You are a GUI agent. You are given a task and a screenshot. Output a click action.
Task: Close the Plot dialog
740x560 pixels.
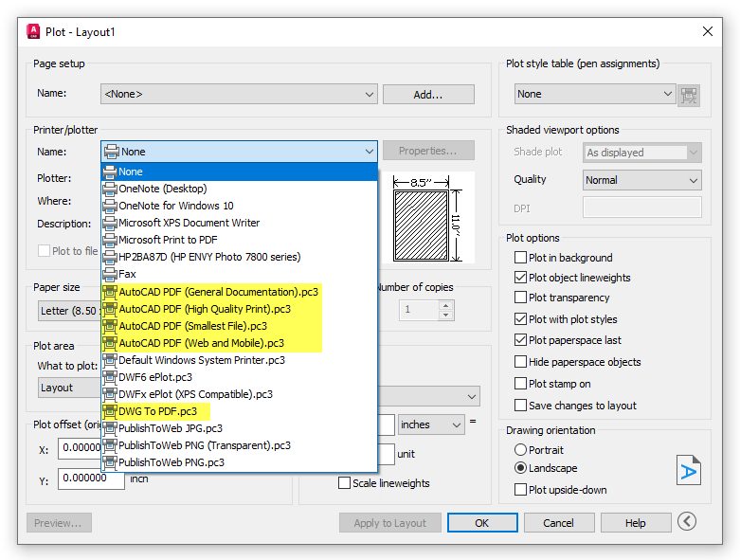(708, 31)
